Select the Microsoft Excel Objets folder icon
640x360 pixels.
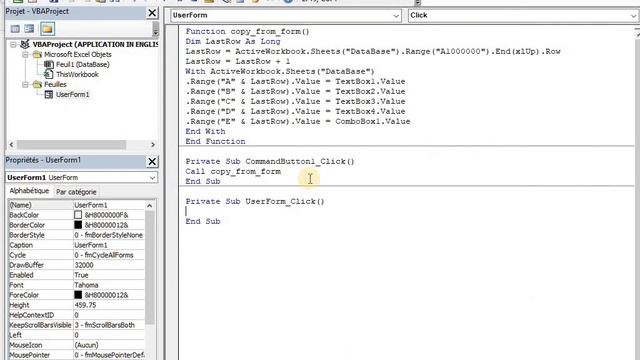pyautogui.click(x=37, y=54)
